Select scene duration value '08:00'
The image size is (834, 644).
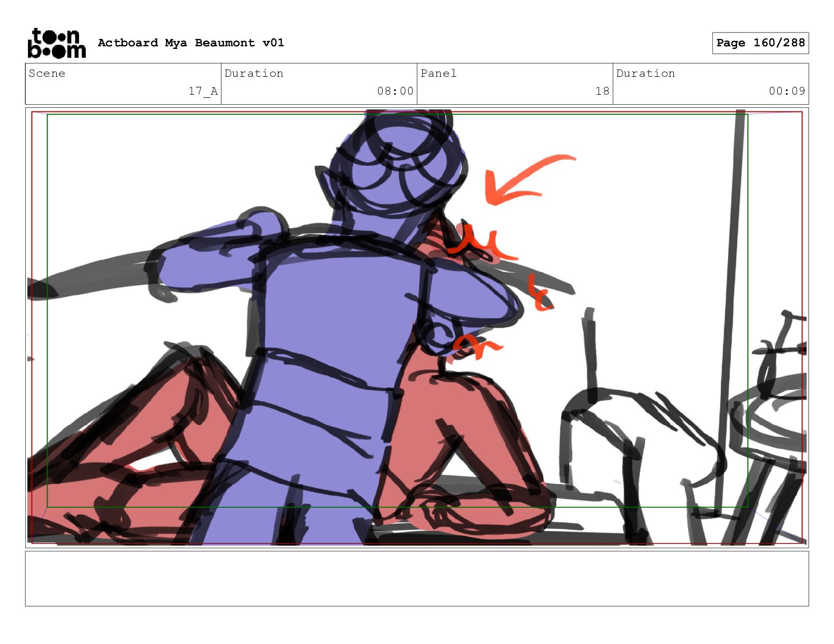(395, 91)
